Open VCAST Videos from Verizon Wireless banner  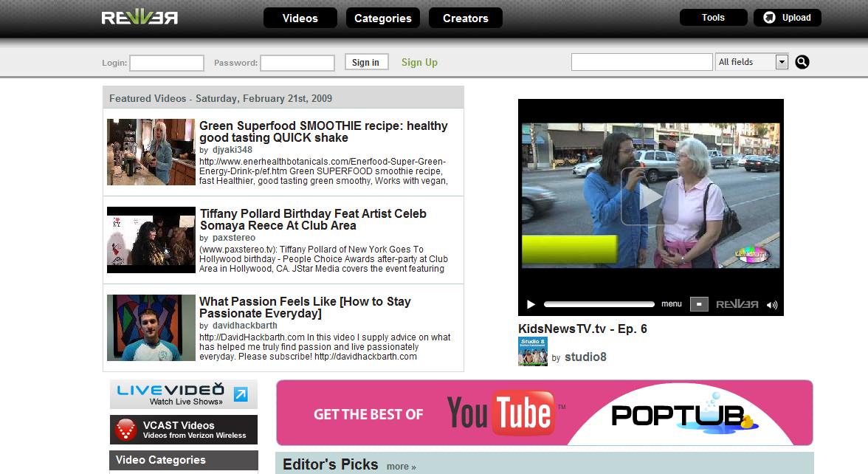coord(184,430)
